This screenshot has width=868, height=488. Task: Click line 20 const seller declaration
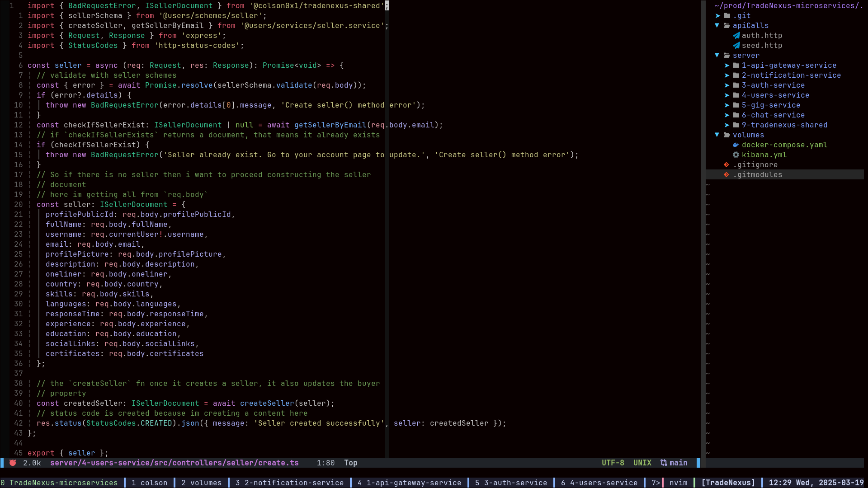(x=111, y=205)
